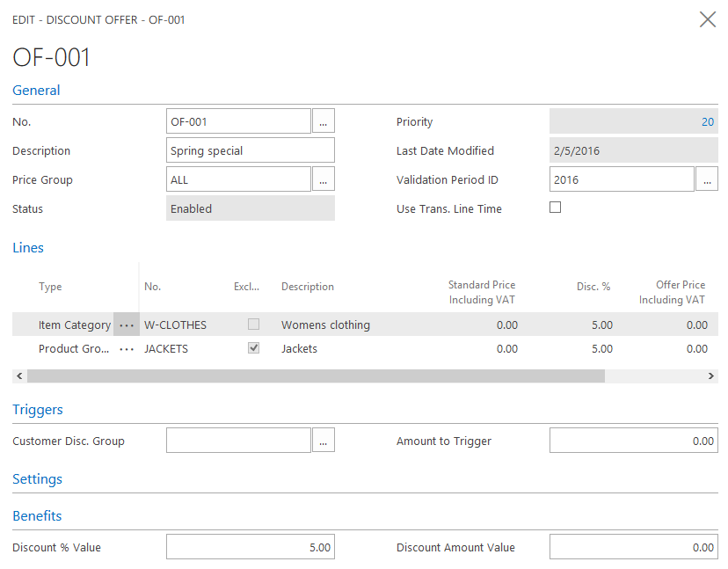Click the Priority value 20 link
Viewport: 728px width, 569px height.
point(707,122)
